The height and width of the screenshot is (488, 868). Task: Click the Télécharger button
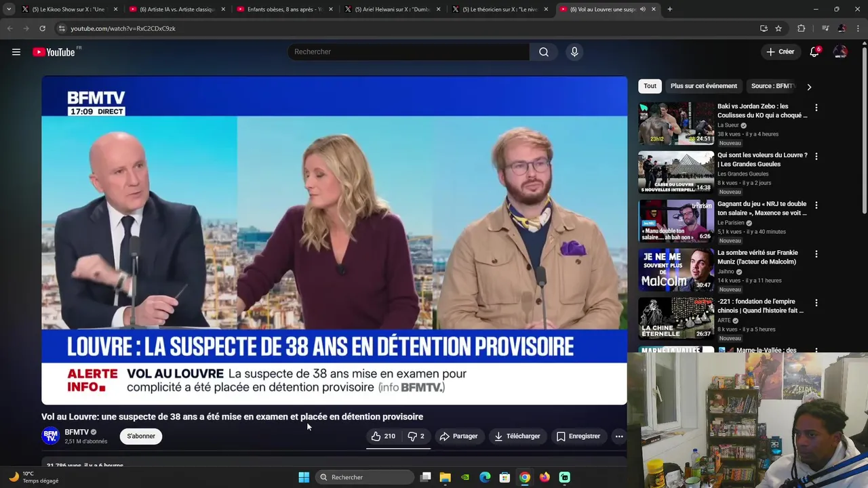[517, 436]
